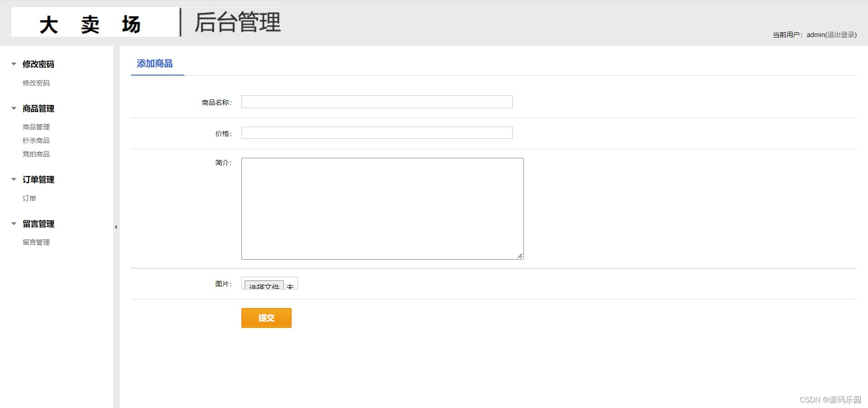Click the orange 提交 submit button
Viewport: 868px width, 408px height.
[x=266, y=318]
